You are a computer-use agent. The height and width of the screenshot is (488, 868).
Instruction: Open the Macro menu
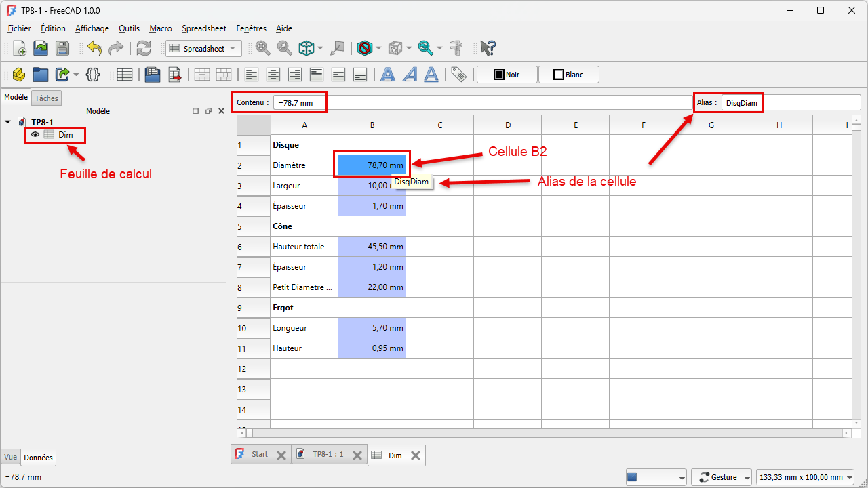160,28
